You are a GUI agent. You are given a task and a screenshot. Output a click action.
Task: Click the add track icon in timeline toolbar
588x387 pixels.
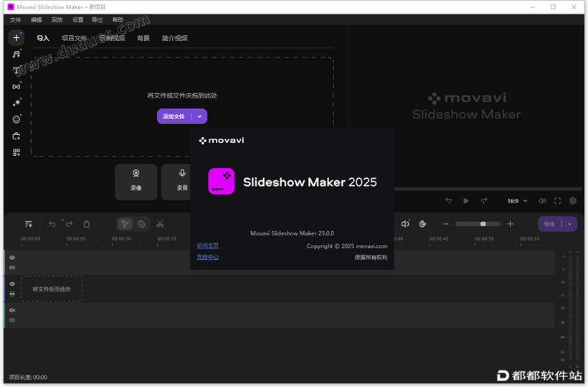pos(29,224)
